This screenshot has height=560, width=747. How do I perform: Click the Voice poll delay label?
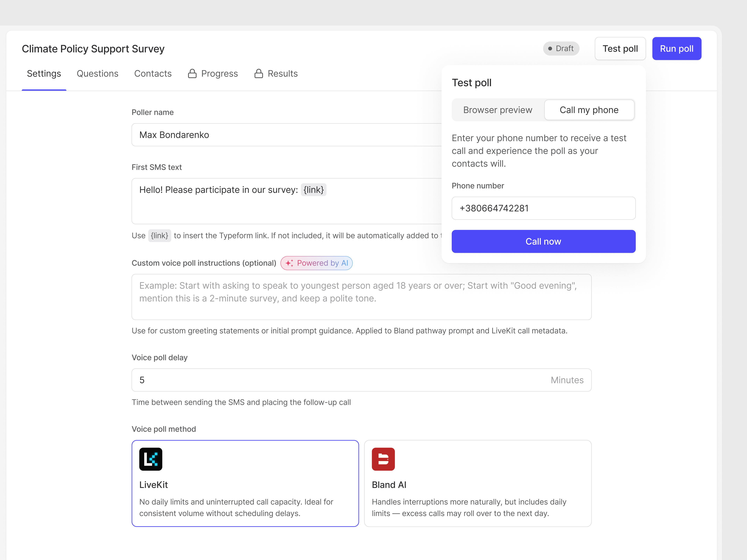coord(160,357)
